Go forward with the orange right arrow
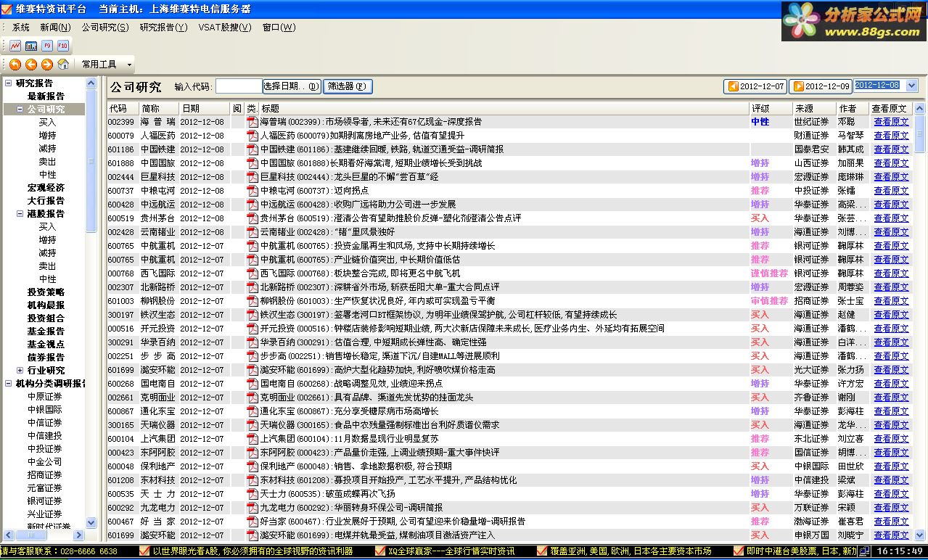The height and width of the screenshot is (560, 928). (47, 65)
